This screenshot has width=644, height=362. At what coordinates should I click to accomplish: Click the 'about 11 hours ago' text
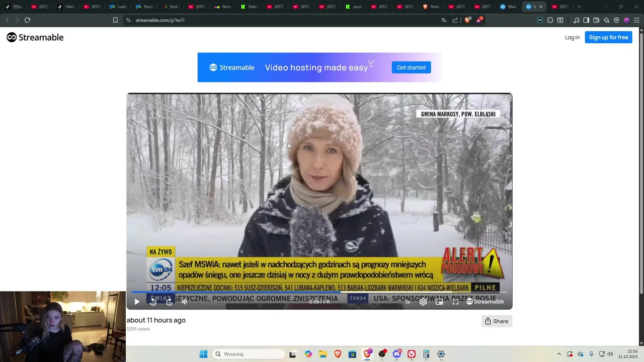click(x=156, y=320)
